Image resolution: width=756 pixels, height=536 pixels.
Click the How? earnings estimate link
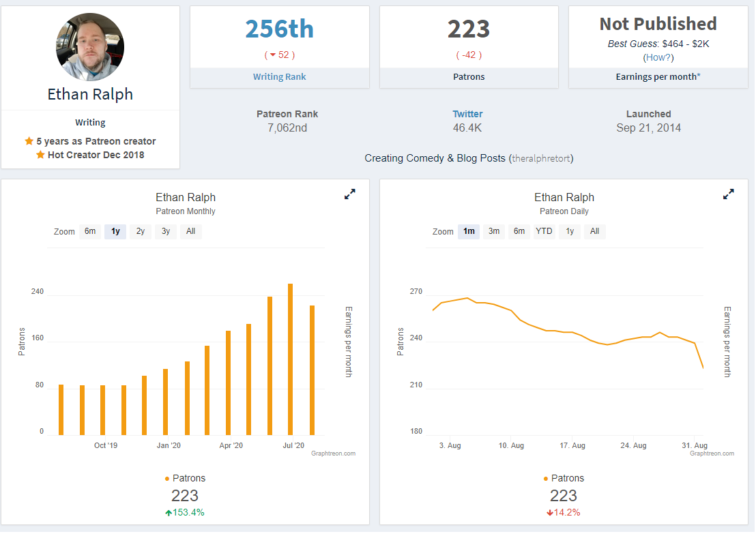[x=658, y=57]
